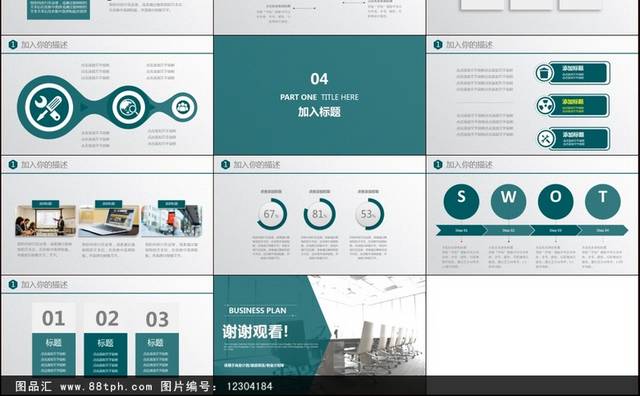Click the 添加标题 box next to the crossed tools icon
The image size is (640, 396).
[580, 138]
